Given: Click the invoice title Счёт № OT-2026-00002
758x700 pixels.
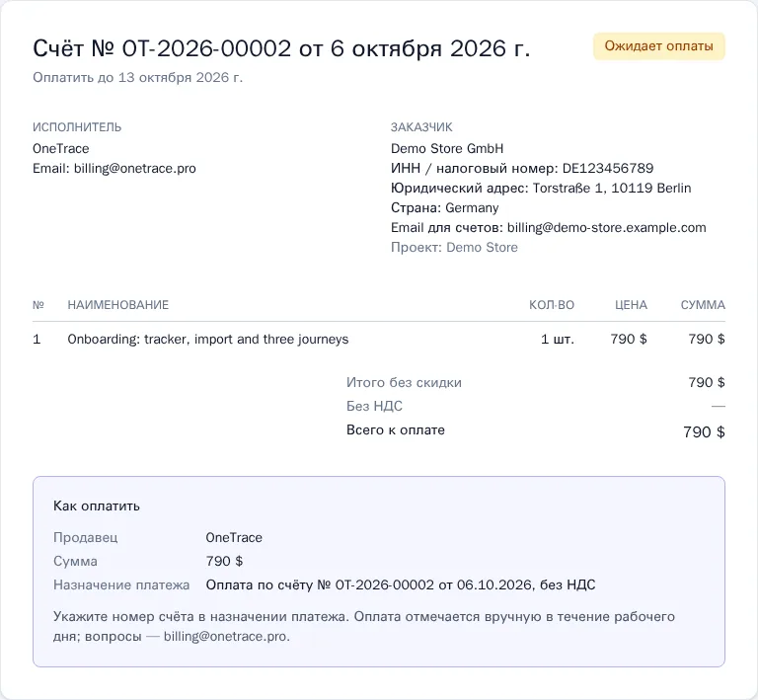Looking at the screenshot, I should click(162, 48).
